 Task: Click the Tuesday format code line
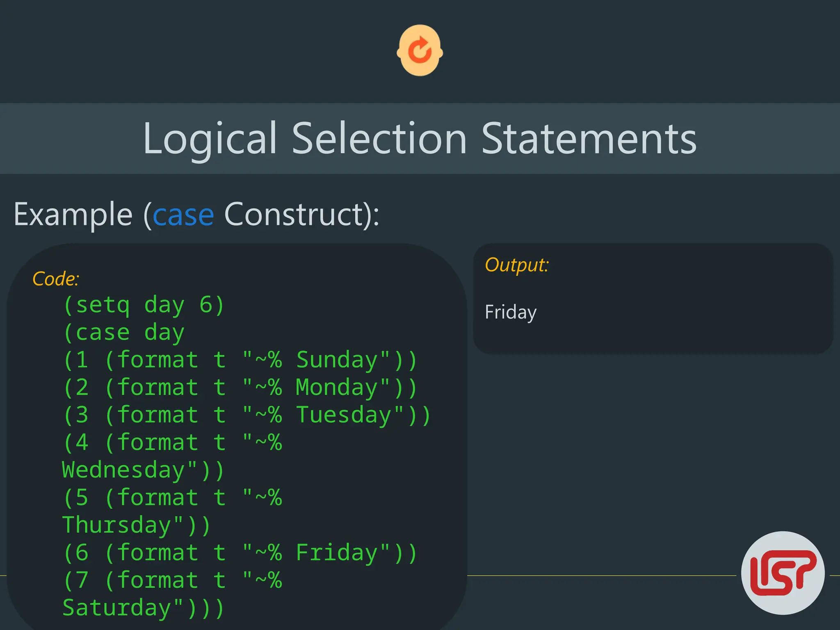247,415
